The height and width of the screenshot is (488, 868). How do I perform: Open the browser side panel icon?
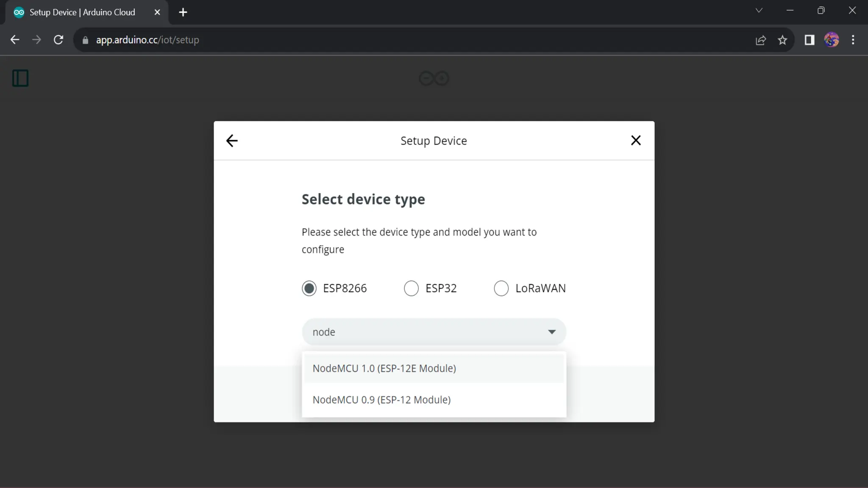(810, 40)
